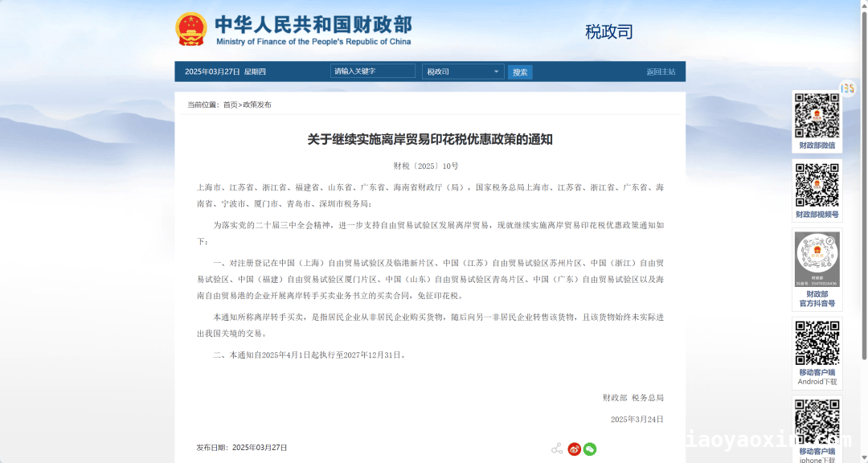
Task: Click the floating badge above the QR sidebar
Action: click(x=848, y=88)
